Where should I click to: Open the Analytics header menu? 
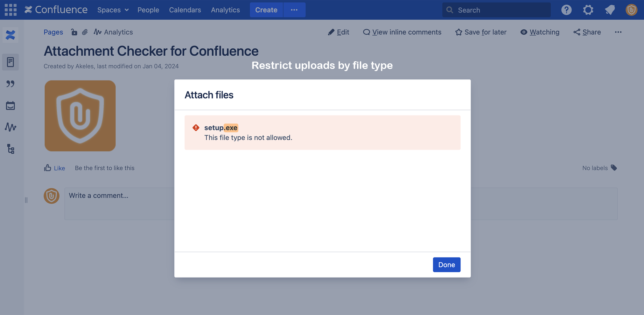coord(225,10)
